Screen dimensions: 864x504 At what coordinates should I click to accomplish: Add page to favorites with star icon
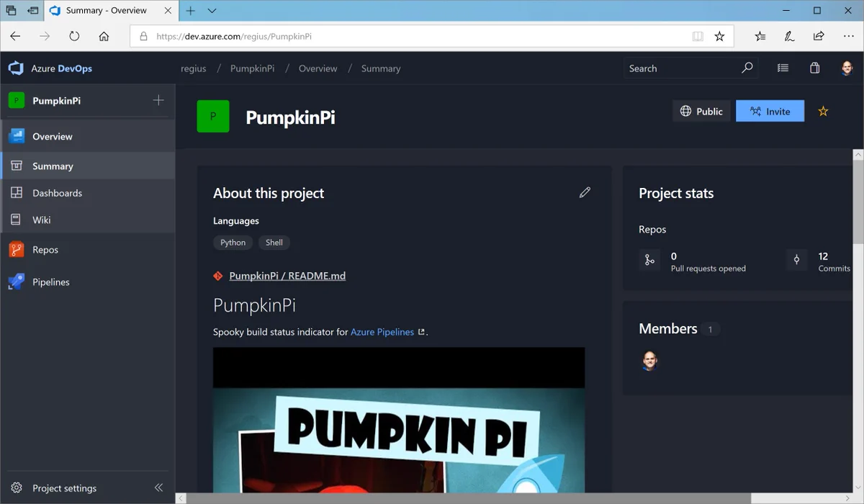click(719, 36)
